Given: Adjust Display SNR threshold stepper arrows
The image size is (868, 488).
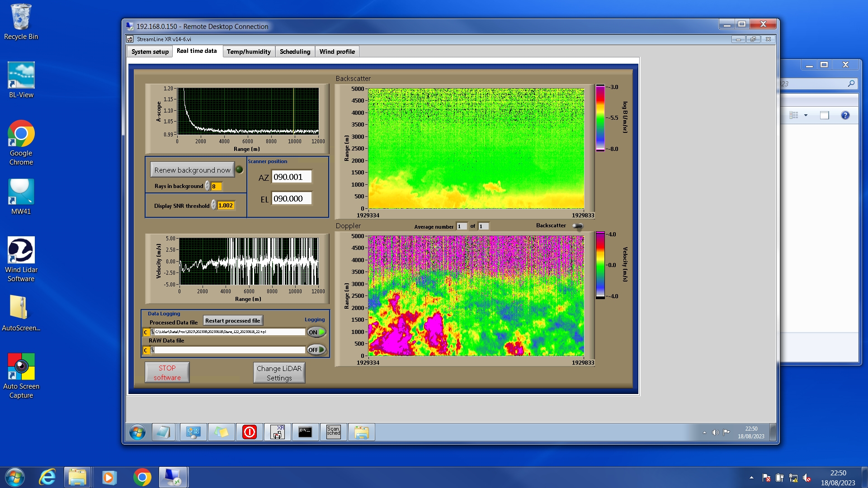Looking at the screenshot, I should tap(214, 205).
